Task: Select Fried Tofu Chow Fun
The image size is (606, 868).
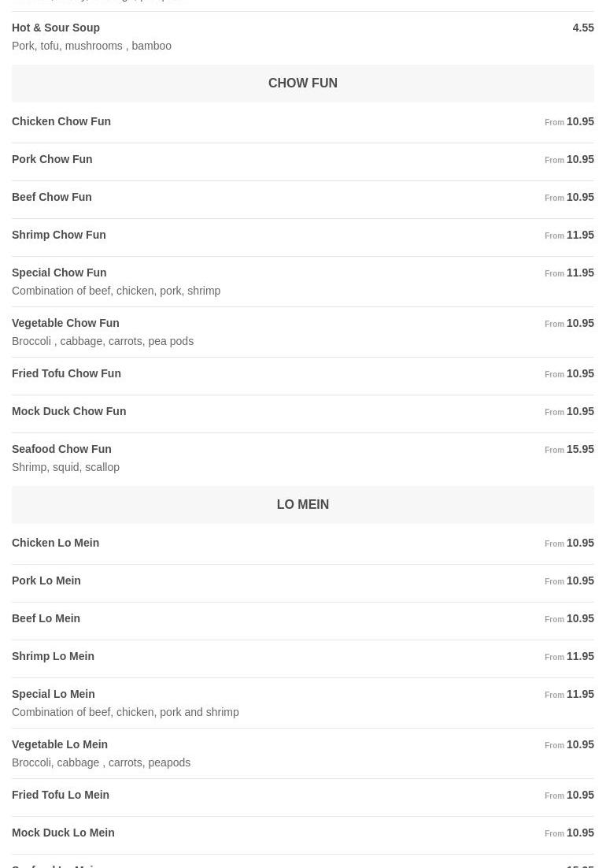Action: coord(66,373)
